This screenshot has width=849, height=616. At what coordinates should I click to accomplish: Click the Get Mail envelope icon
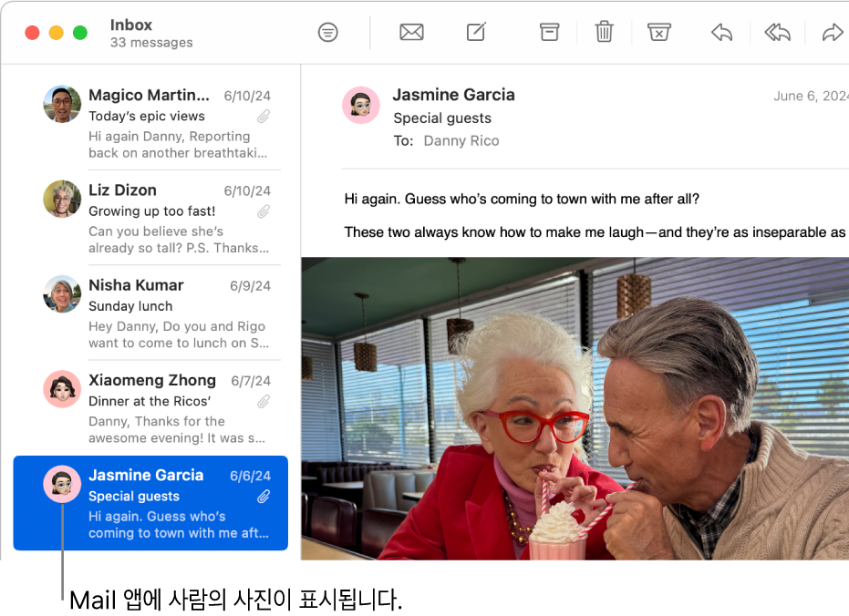411,33
